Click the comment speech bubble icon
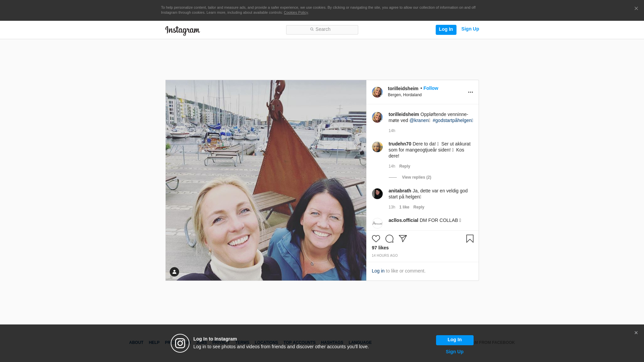Viewport: 644px width, 362px height. [389, 239]
